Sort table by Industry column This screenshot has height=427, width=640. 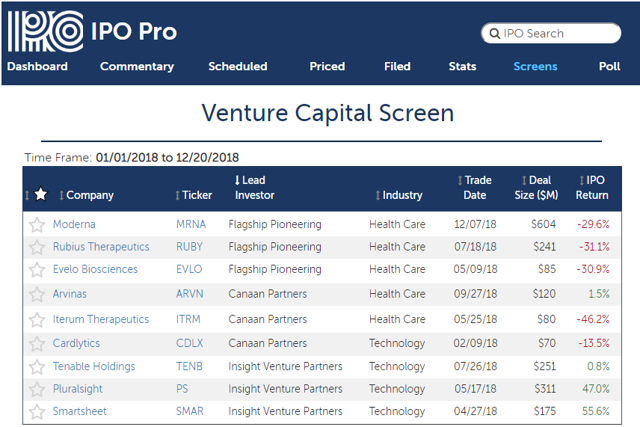(x=399, y=195)
